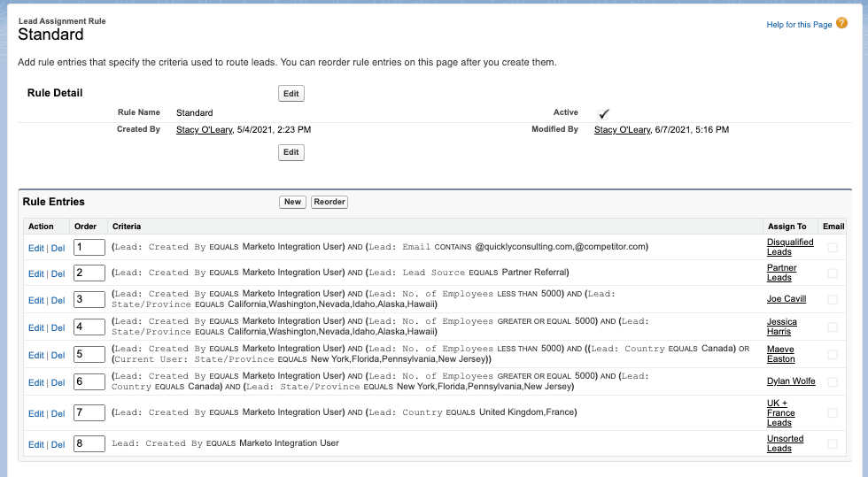The width and height of the screenshot is (868, 477).
Task: Click Email checkbox for Disqualified Leads row
Action: tap(832, 248)
